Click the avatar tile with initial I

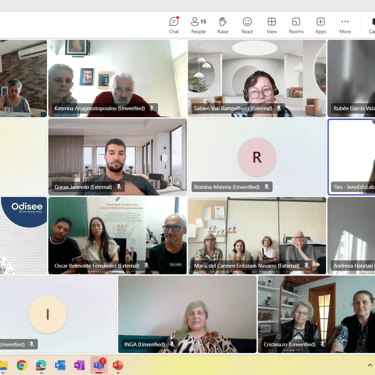point(58,314)
